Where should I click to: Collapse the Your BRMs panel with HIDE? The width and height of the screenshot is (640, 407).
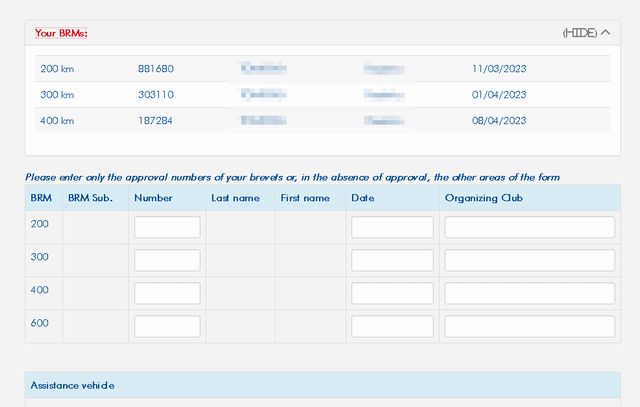(x=585, y=33)
